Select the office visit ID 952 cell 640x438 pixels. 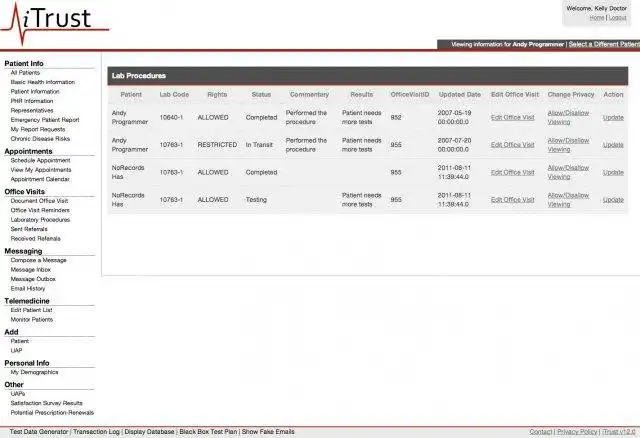(x=396, y=117)
